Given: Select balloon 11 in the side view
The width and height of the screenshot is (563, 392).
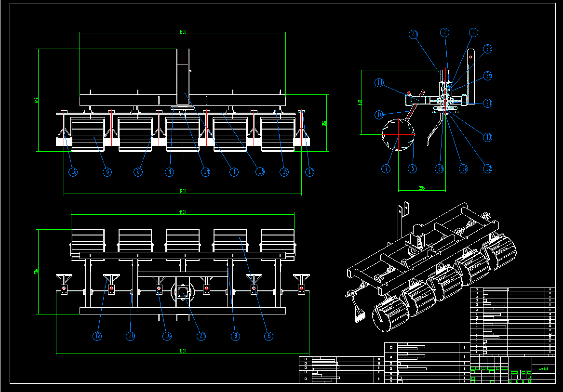Looking at the screenshot, I should tap(379, 82).
